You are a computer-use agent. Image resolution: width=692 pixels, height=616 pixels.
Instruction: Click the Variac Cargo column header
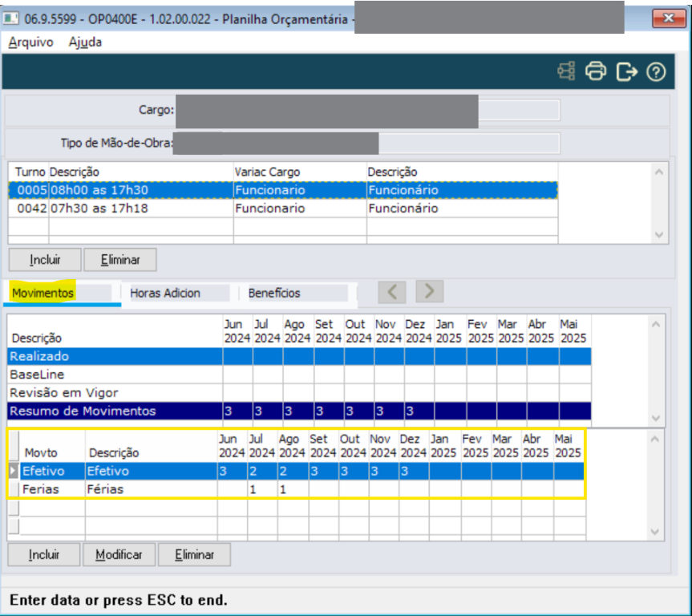(267, 172)
